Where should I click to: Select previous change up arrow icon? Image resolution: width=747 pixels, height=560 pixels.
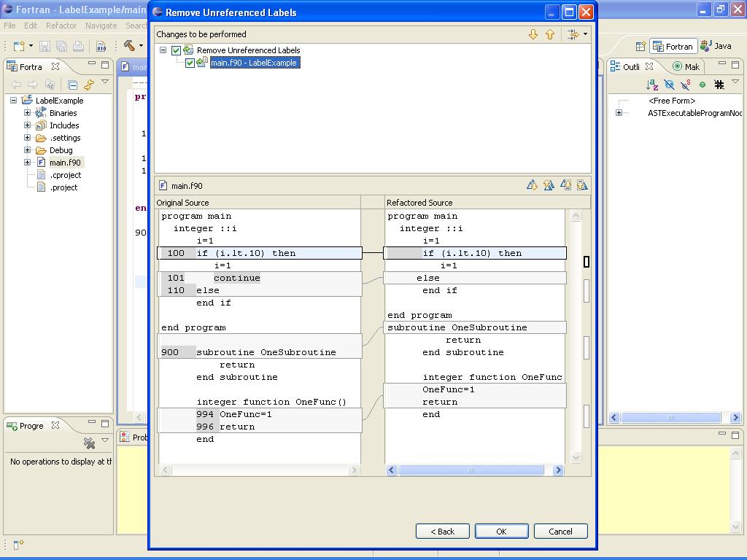[x=550, y=34]
